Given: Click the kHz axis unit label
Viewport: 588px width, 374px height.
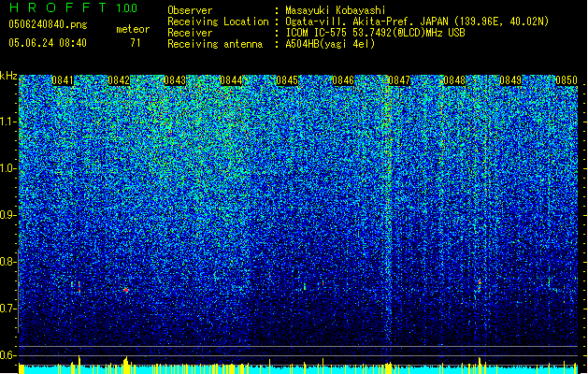Looking at the screenshot, I should coord(8,76).
